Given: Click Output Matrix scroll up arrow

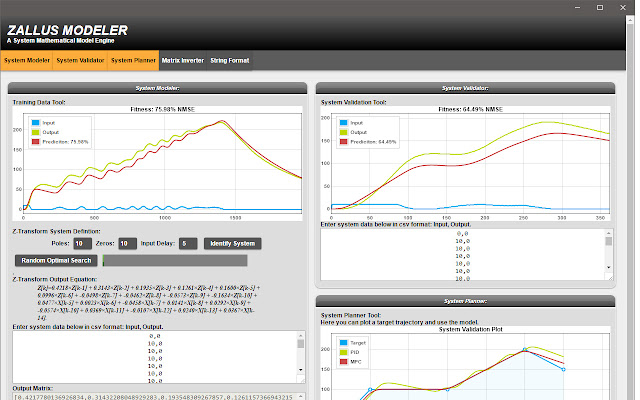Looking at the screenshot, I should 301,396.
